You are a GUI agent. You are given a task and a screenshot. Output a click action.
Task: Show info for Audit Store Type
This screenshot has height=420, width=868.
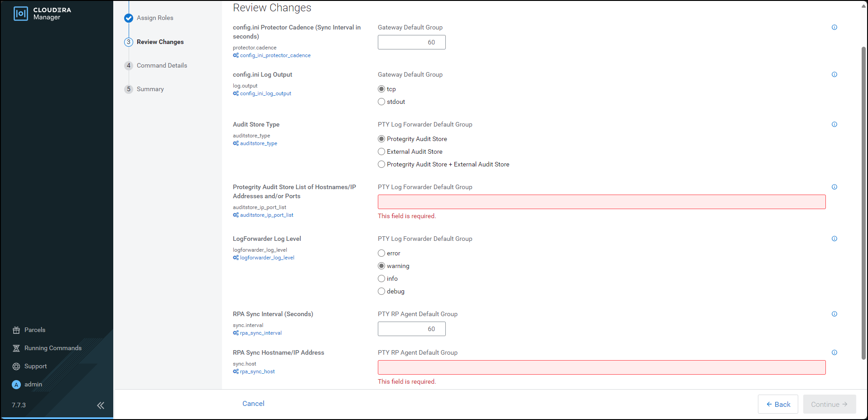pos(834,124)
